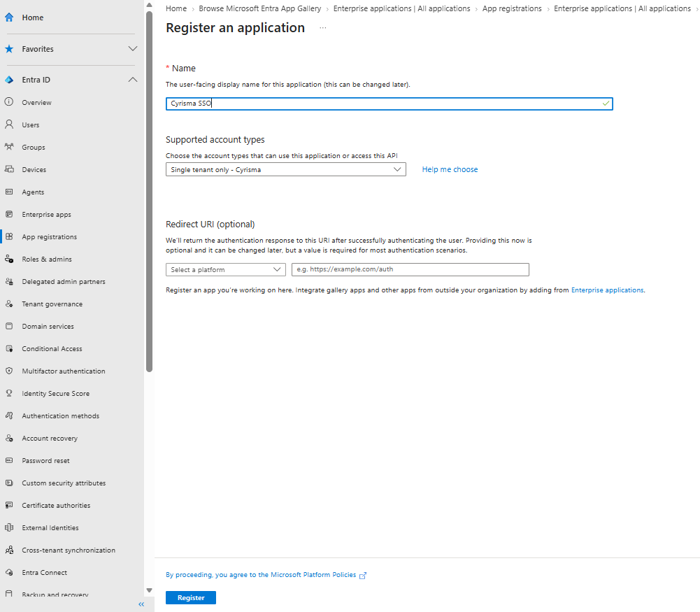
Task: Click the external link icon after Platform Policies
Action: coord(363,576)
